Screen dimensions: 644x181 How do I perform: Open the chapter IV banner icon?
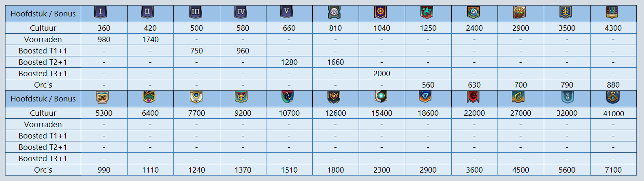pyautogui.click(x=241, y=13)
